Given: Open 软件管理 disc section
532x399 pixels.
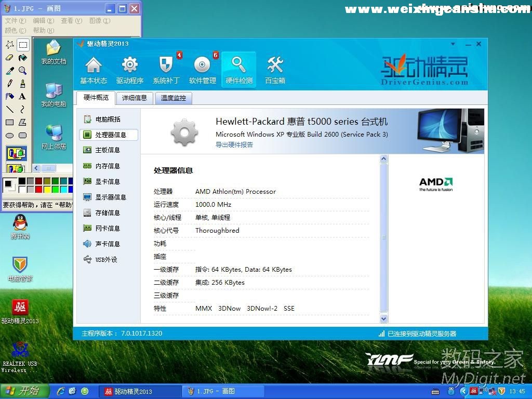Looking at the screenshot, I should coord(202,70).
